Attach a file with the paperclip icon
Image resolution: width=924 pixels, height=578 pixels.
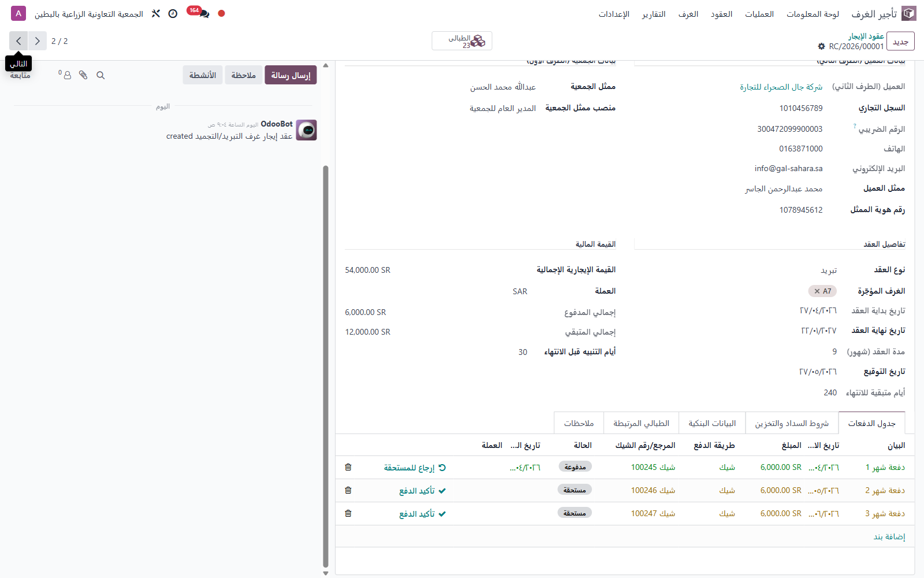coord(83,75)
